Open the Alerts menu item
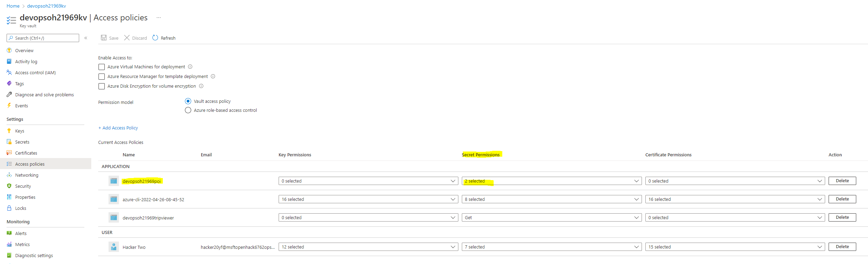 pyautogui.click(x=46, y=233)
